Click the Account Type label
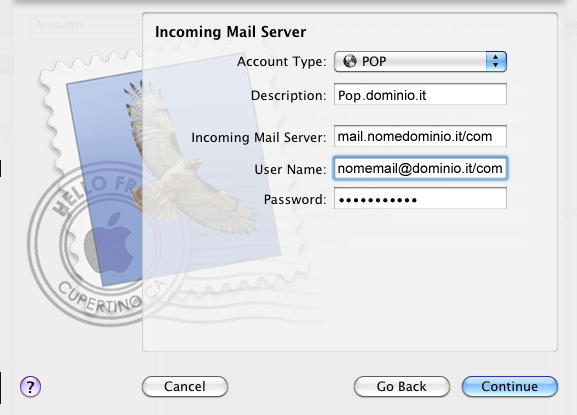 (282, 61)
